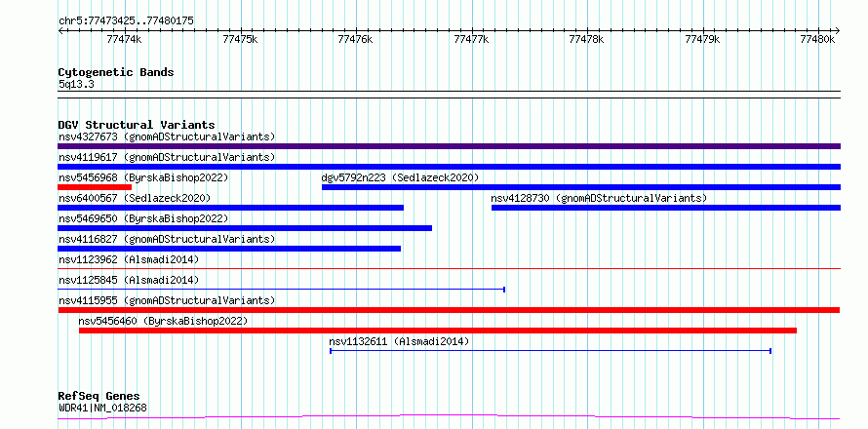Open the nsv5469650 (ByrskaBishop2022) label
The image size is (868, 429).
pyautogui.click(x=143, y=218)
